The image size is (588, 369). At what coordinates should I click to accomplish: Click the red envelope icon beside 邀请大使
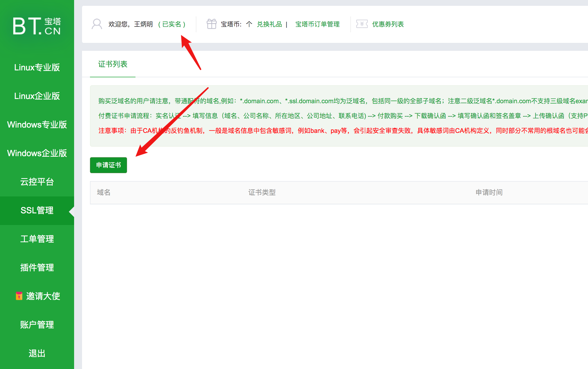pyautogui.click(x=19, y=296)
